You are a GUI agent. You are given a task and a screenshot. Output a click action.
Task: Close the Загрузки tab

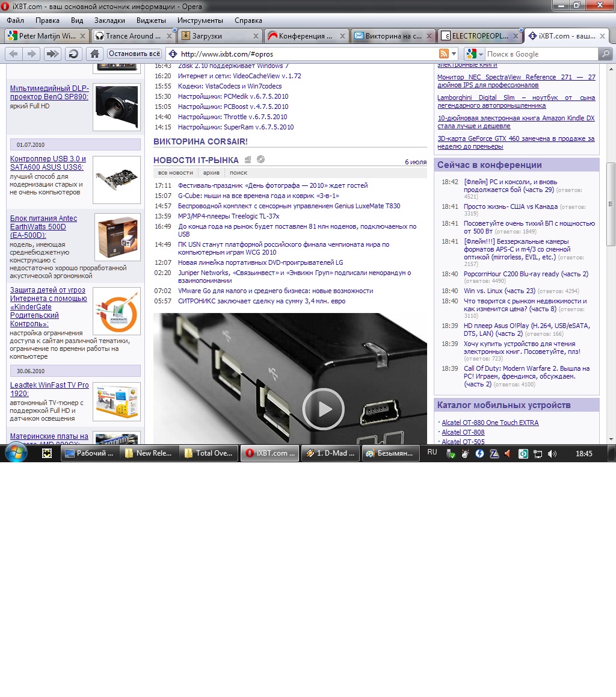[x=256, y=36]
